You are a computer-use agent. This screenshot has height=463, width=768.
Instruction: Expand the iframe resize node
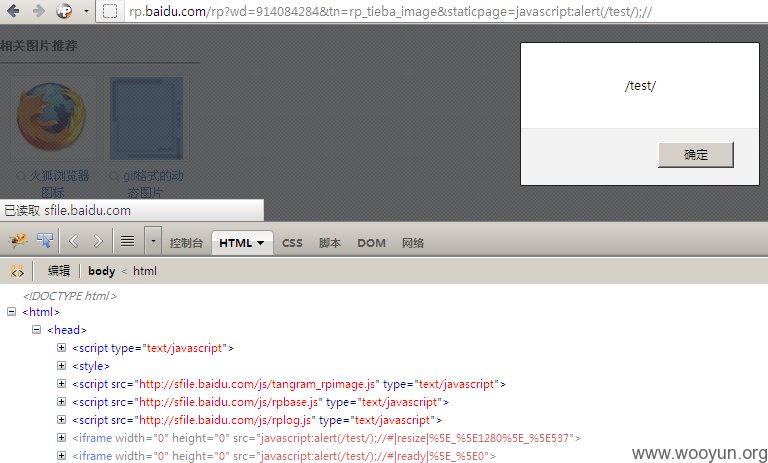tap(61, 438)
